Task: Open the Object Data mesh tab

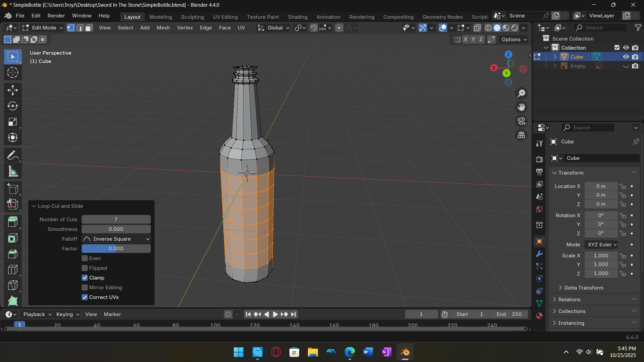Action: point(539,303)
